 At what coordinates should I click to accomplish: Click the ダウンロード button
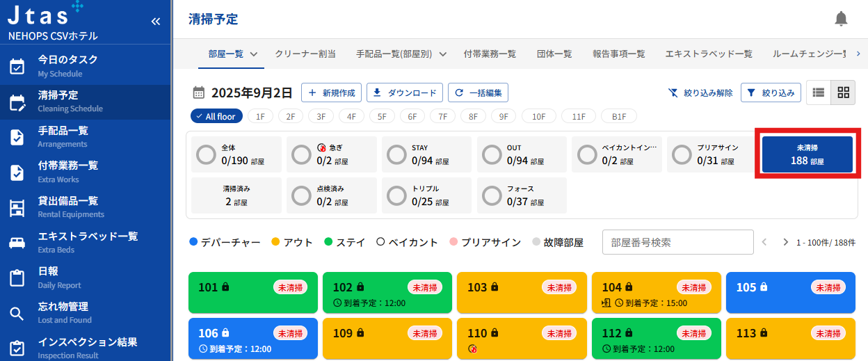point(405,93)
